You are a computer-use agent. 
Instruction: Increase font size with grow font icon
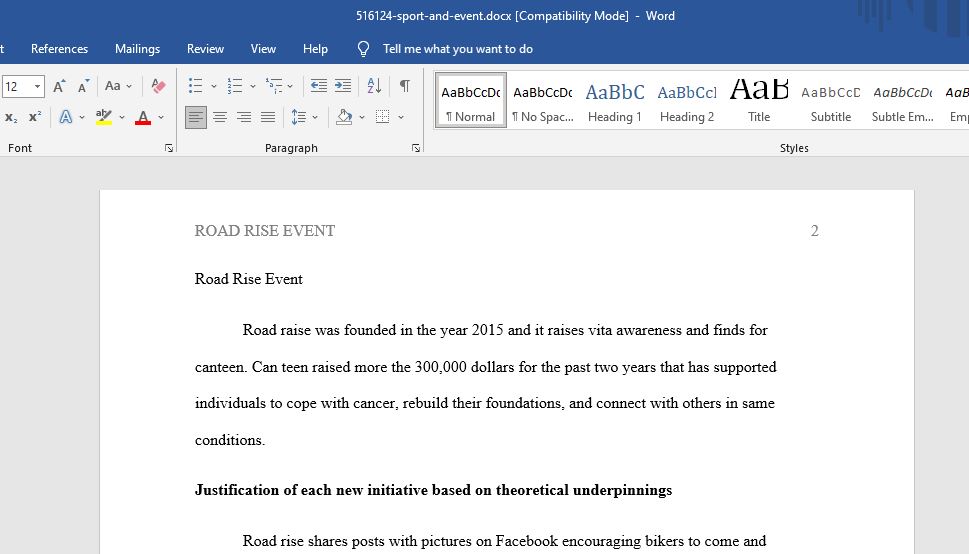pos(59,86)
